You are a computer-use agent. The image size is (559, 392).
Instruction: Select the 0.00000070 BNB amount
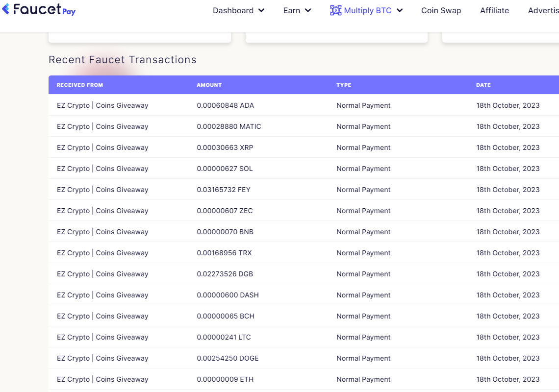point(225,232)
